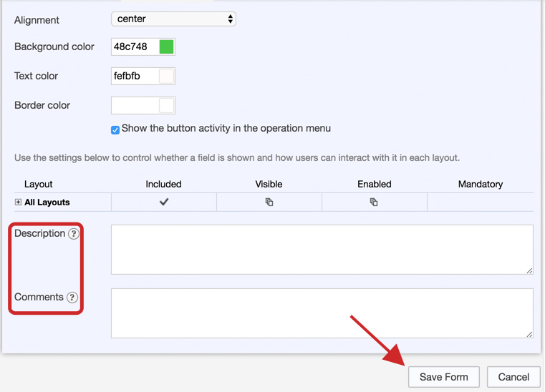Image resolution: width=545 pixels, height=392 pixels.
Task: Click the Save Form button
Action: (443, 377)
